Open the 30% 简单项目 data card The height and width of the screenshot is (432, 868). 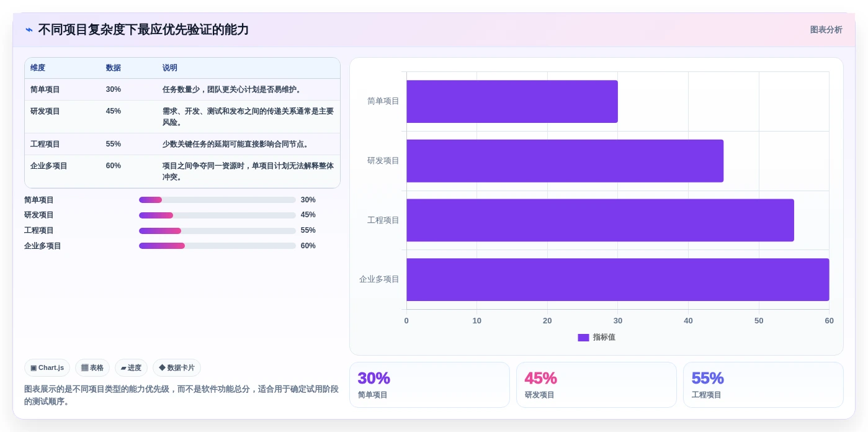point(429,385)
